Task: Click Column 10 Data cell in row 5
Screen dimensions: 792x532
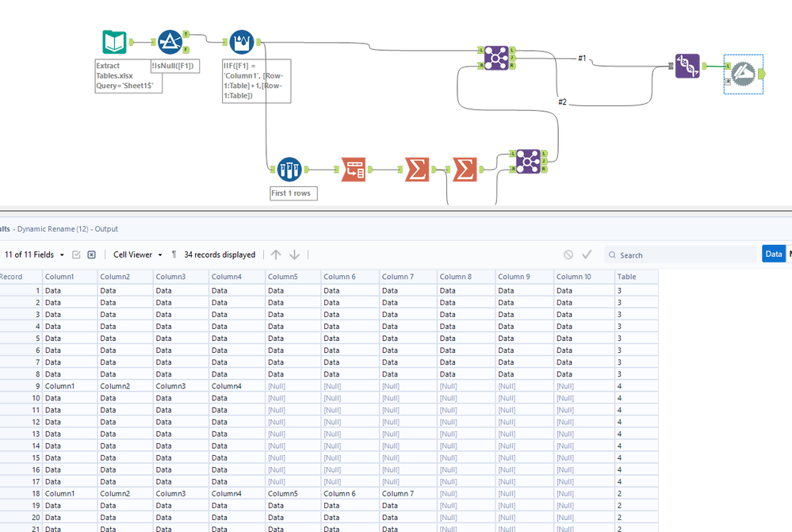Action: [584, 339]
